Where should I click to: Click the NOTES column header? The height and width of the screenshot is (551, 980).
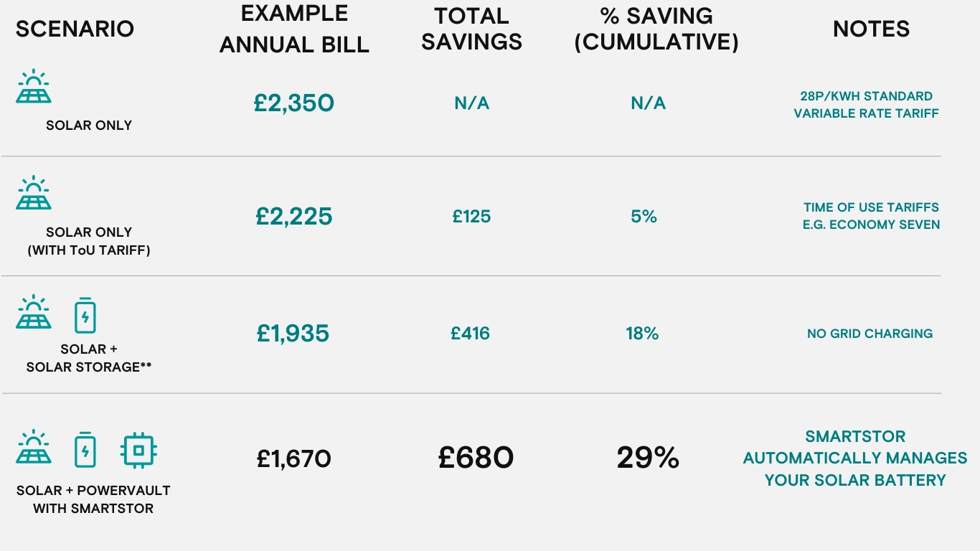[871, 29]
